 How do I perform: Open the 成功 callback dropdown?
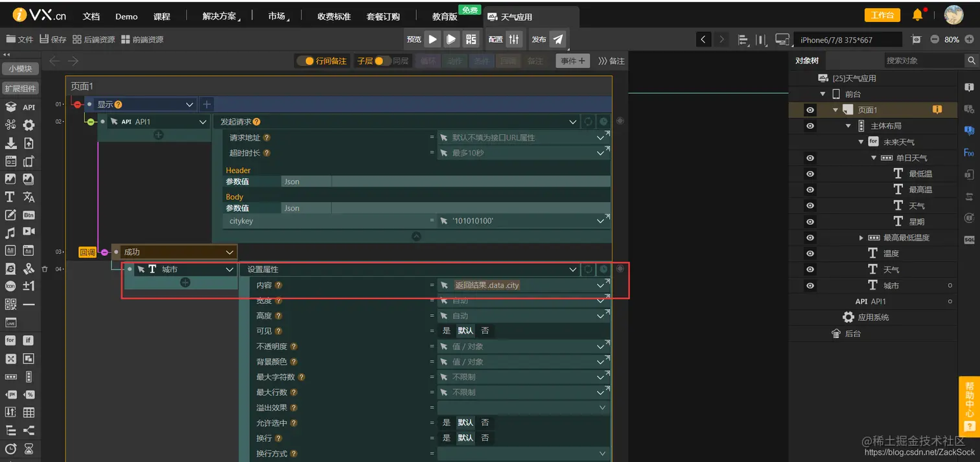(x=229, y=252)
